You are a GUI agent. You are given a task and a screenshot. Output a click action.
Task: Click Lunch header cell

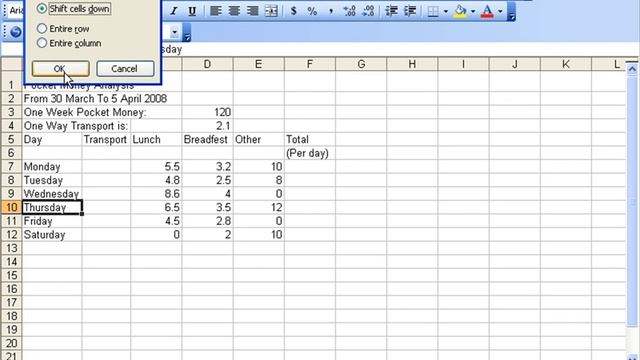pyautogui.click(x=156, y=140)
